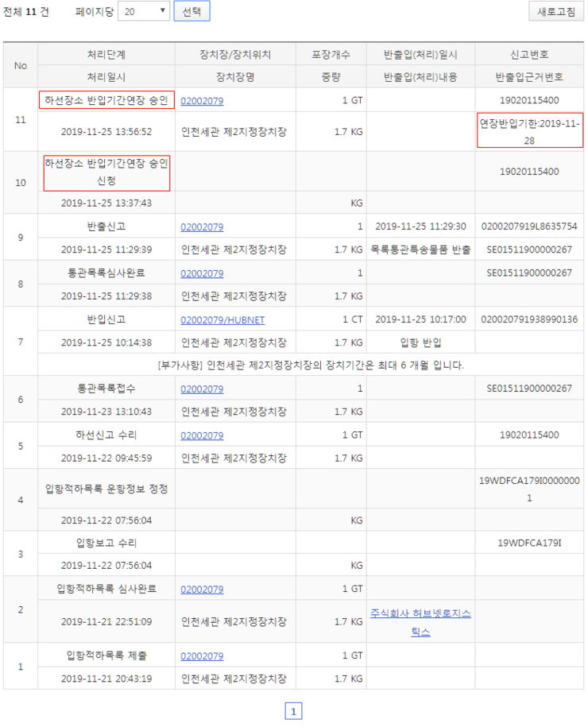Open 주식회사 허브넷로지스틱스 company link
Viewport: 588px width, 727px height.
pos(420,622)
